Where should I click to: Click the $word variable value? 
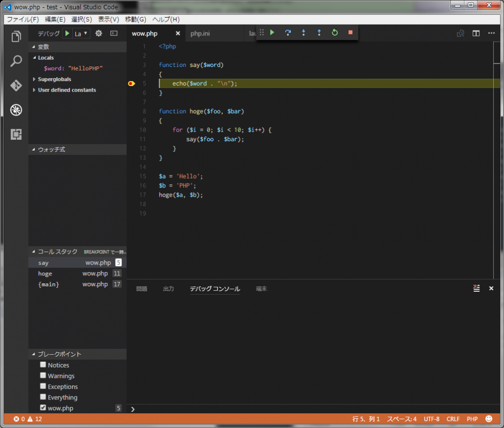pyautogui.click(x=86, y=68)
